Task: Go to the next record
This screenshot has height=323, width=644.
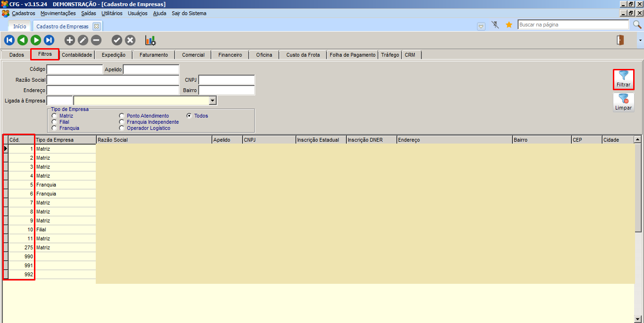Action: [x=36, y=40]
